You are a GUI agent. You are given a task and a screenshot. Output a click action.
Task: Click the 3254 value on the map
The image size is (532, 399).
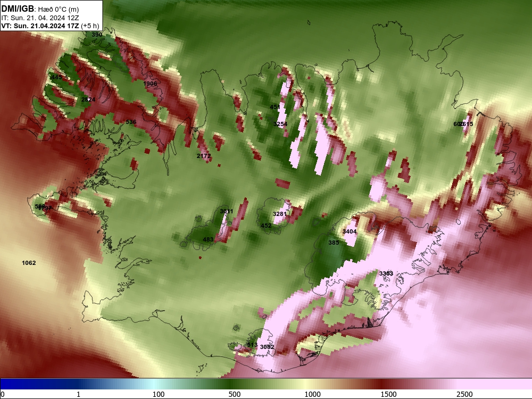tap(280, 124)
